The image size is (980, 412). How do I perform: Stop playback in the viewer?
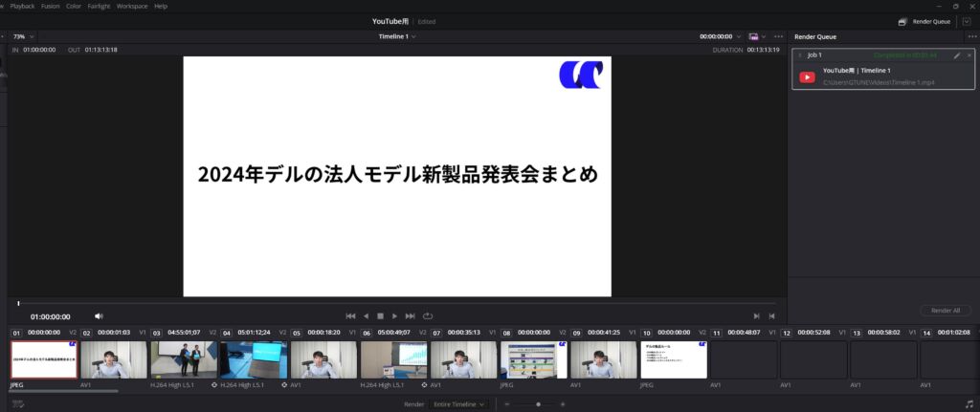click(x=380, y=316)
